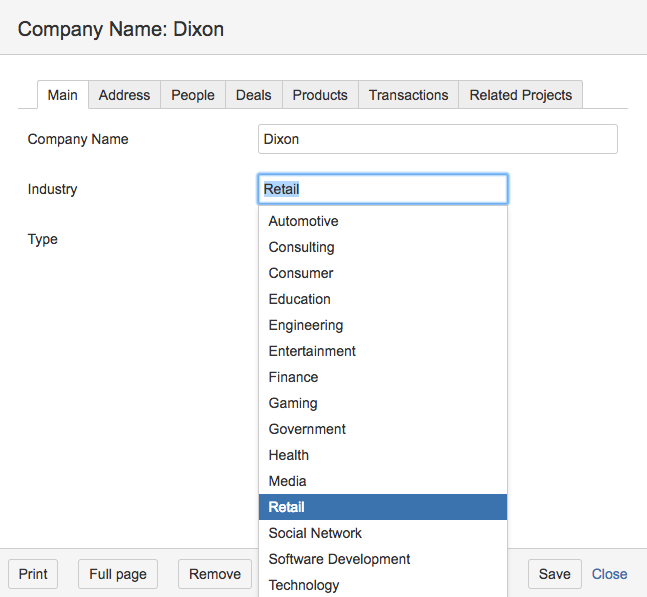
Task: Click the Industry combo box field
Action: pyautogui.click(x=382, y=189)
